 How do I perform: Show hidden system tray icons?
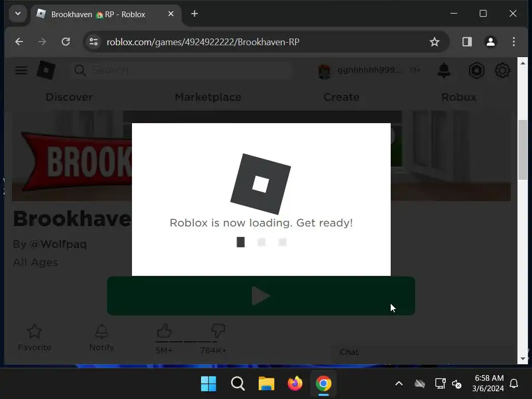tap(399, 384)
